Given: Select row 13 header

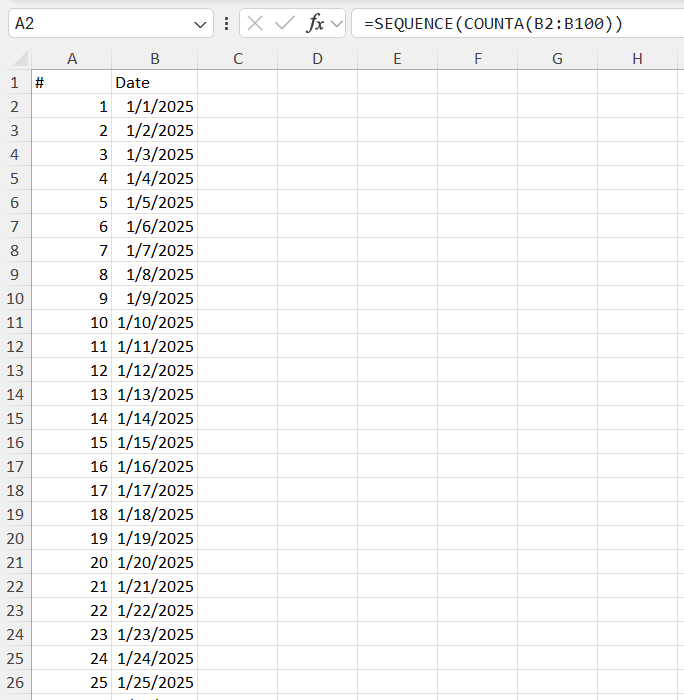Looking at the screenshot, I should click(15, 370).
